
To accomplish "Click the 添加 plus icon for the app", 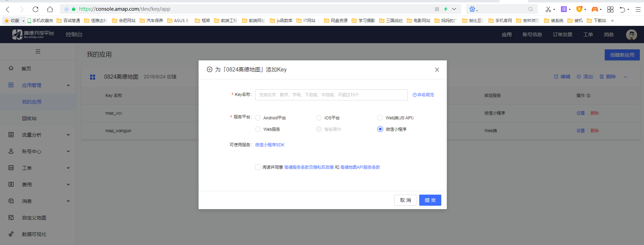I will (579, 77).
